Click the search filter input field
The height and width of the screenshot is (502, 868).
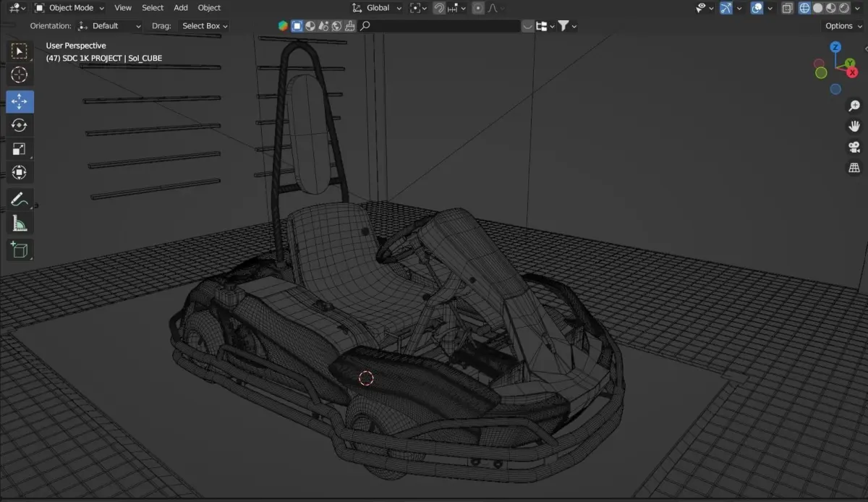point(439,26)
